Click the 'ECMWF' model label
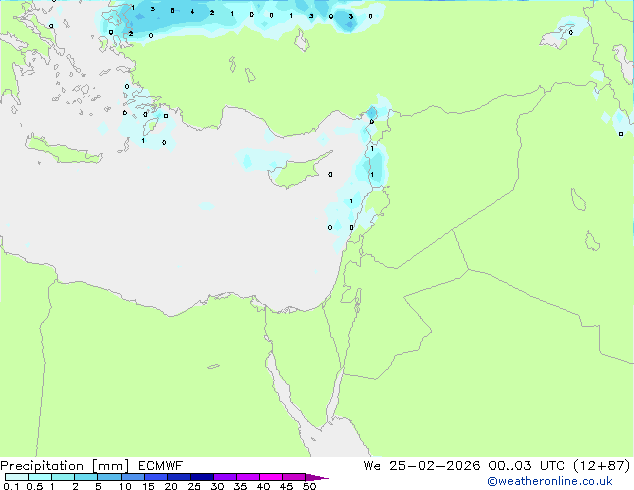Screen dimensions: 634x490 (161, 466)
